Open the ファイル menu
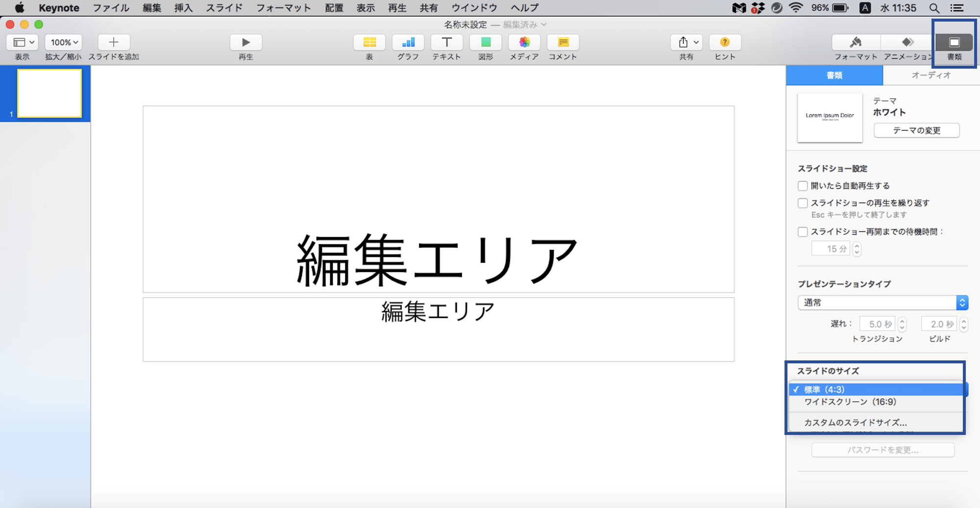This screenshot has height=508, width=980. pos(111,8)
